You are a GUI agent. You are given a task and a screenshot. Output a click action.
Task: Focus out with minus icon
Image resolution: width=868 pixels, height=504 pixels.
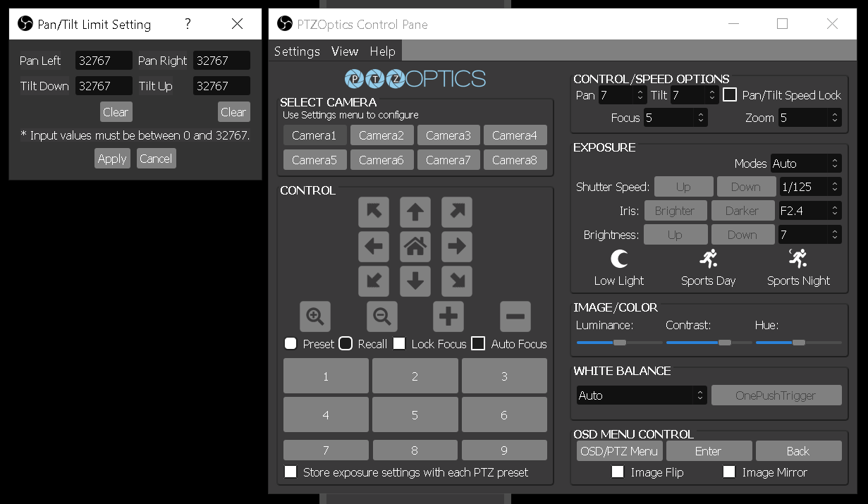(515, 316)
